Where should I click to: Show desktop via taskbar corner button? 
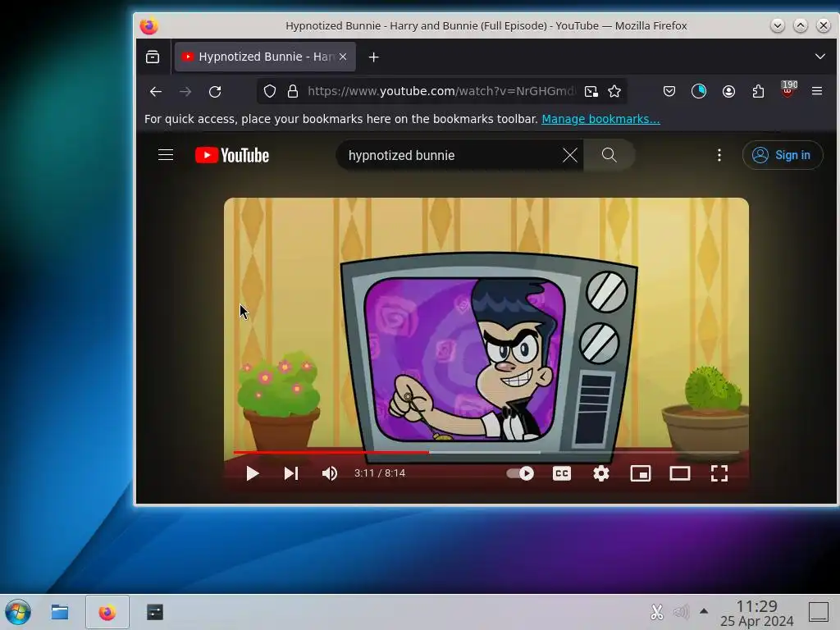pos(819,612)
